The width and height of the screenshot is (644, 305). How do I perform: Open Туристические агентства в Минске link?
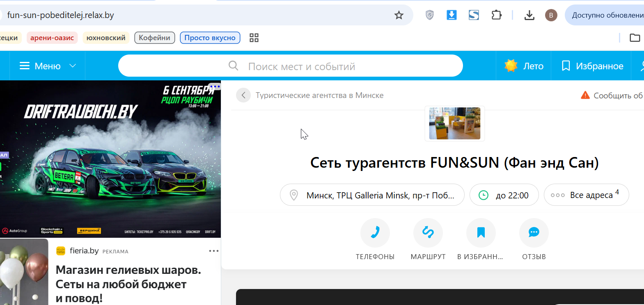(x=320, y=95)
